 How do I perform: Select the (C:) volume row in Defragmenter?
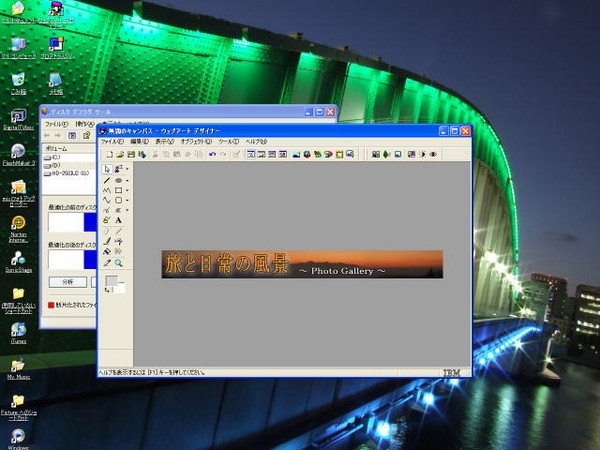coord(69,158)
